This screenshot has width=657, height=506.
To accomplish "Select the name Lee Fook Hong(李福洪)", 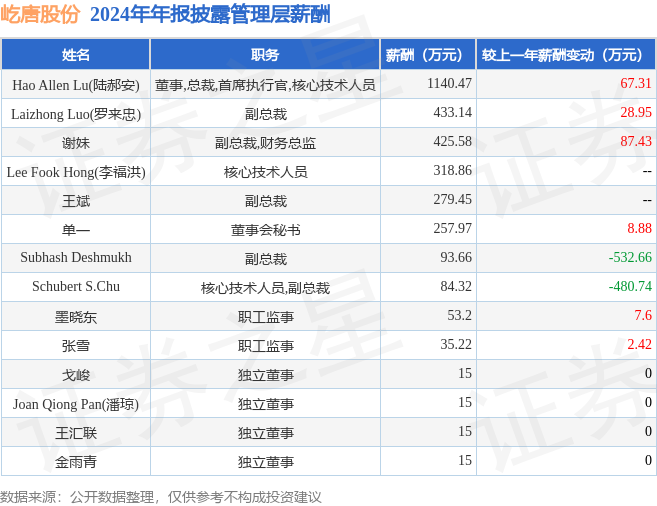I will [x=76, y=172].
